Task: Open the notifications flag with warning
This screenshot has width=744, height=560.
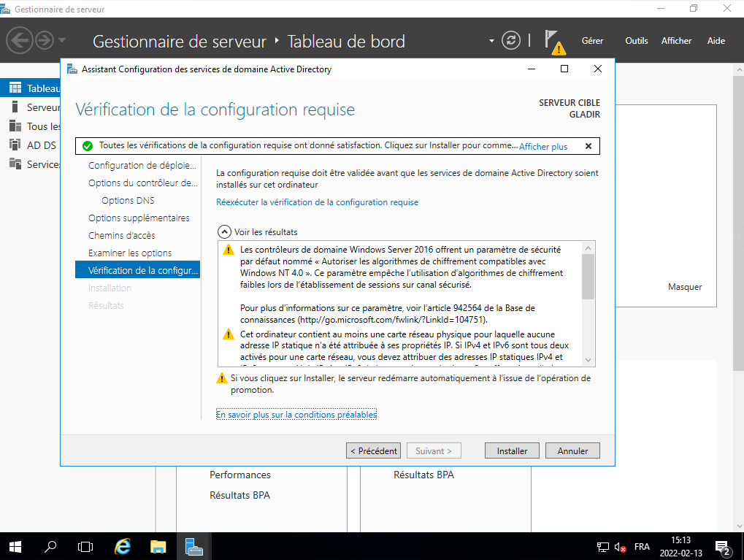Action: (x=554, y=42)
